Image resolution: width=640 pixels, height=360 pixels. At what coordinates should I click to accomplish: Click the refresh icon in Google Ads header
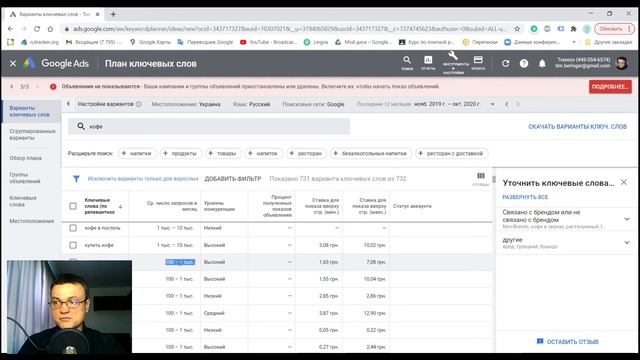tap(505, 63)
